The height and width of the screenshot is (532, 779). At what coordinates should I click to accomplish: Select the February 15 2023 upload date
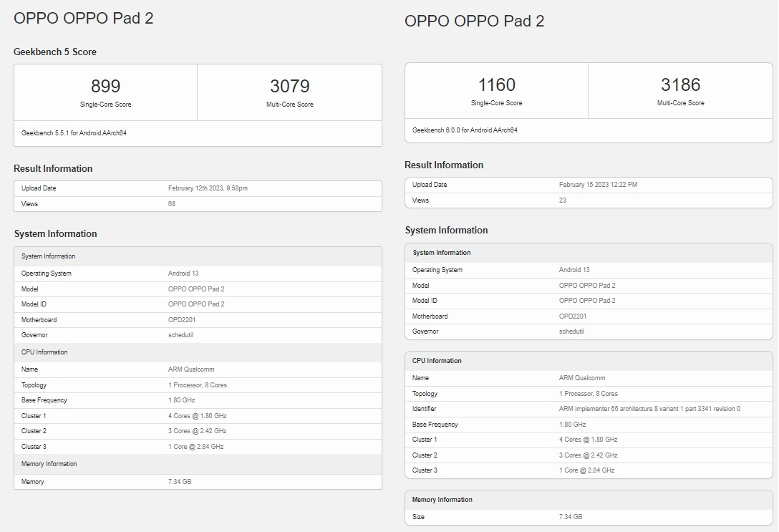598,185
